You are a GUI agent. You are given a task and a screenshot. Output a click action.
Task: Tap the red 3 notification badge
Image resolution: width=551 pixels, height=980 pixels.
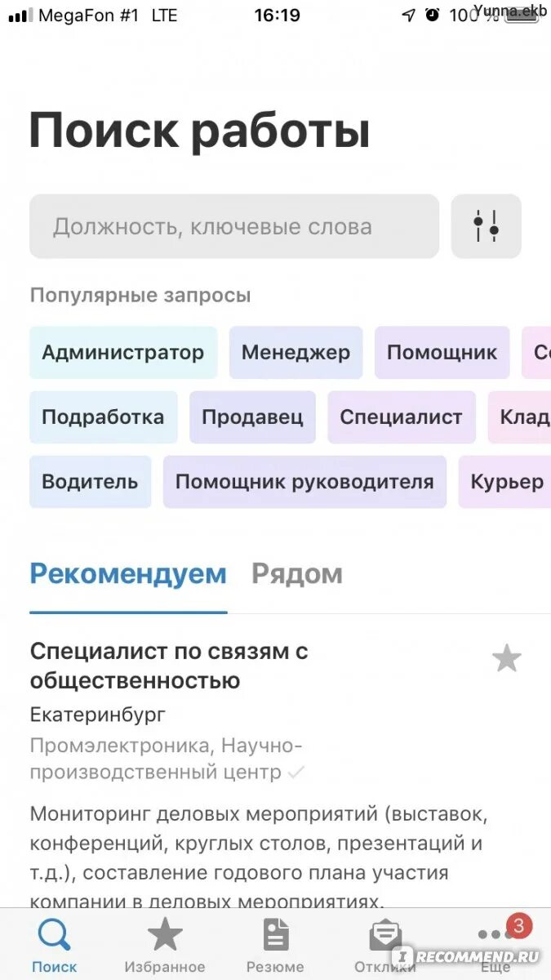519,926
